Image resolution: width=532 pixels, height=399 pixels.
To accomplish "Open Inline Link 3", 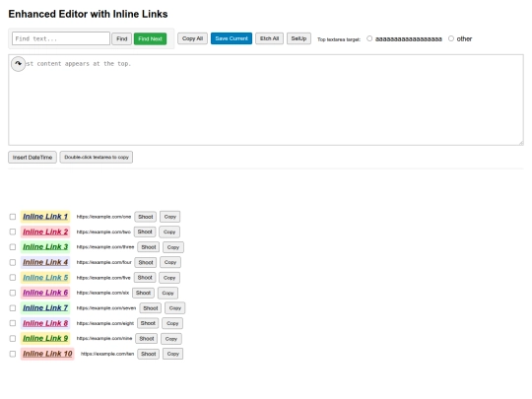I will pos(45,247).
